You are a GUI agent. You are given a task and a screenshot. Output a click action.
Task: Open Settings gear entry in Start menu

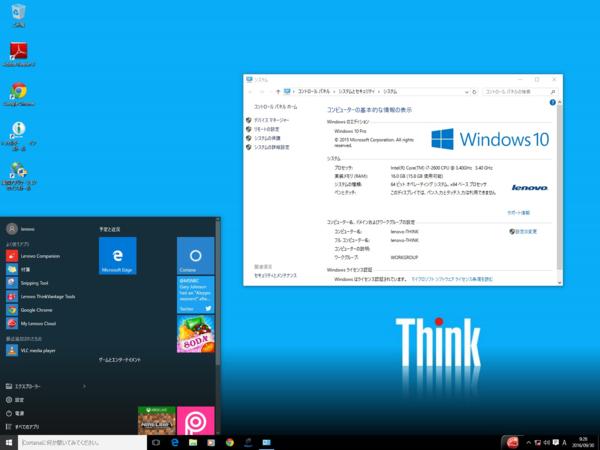(15, 400)
